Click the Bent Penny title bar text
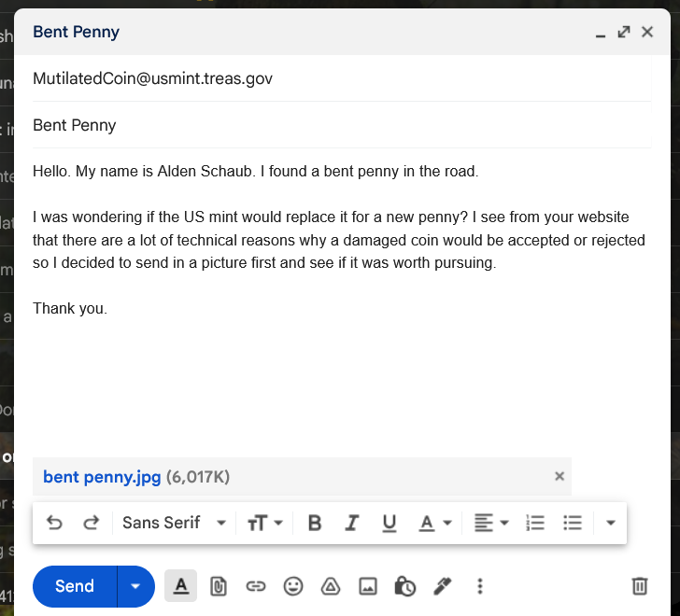Image resolution: width=680 pixels, height=616 pixels. coord(77,32)
